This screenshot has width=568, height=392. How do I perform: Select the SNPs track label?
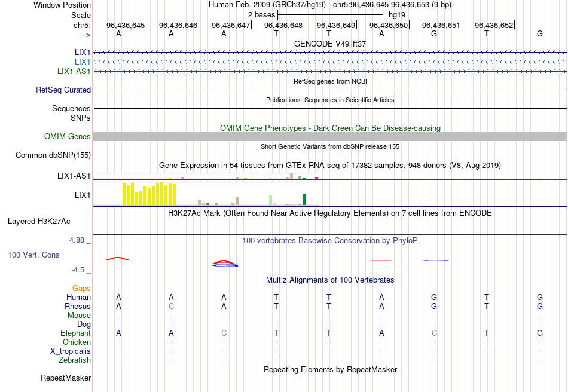click(81, 118)
